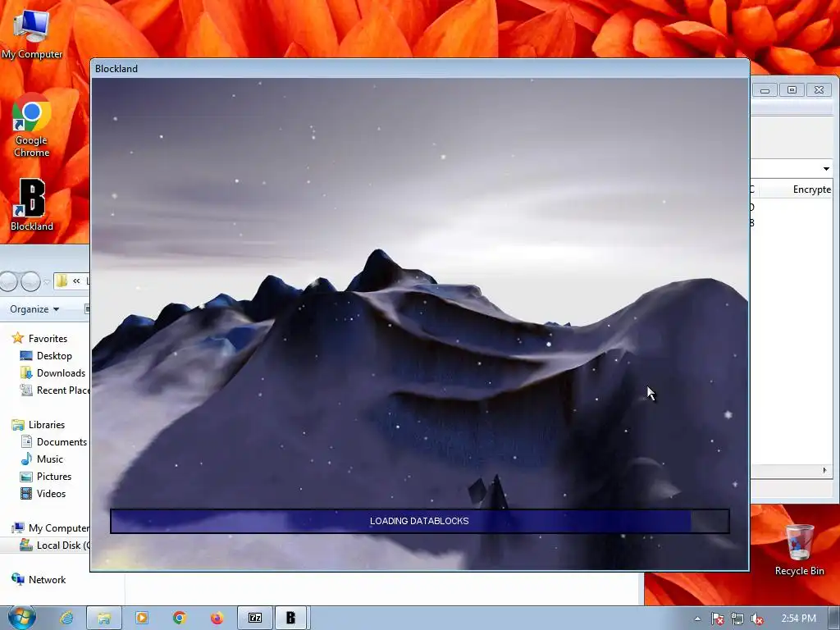840x630 pixels.
Task: Click the Chrome icon in the taskbar
Action: (x=180, y=618)
